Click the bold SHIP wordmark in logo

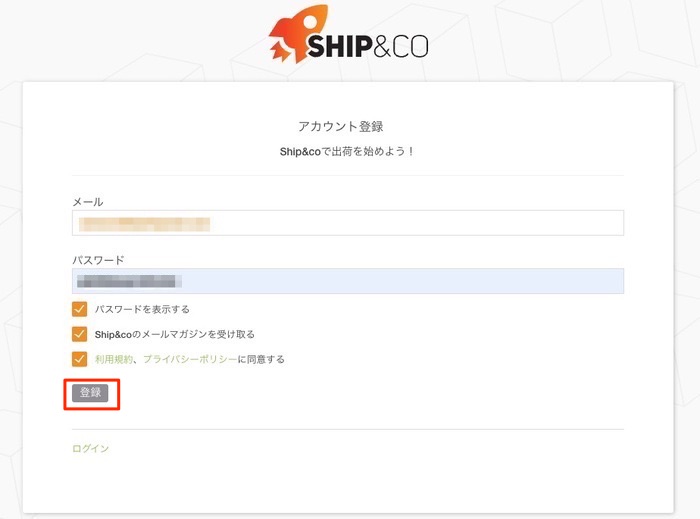point(341,45)
